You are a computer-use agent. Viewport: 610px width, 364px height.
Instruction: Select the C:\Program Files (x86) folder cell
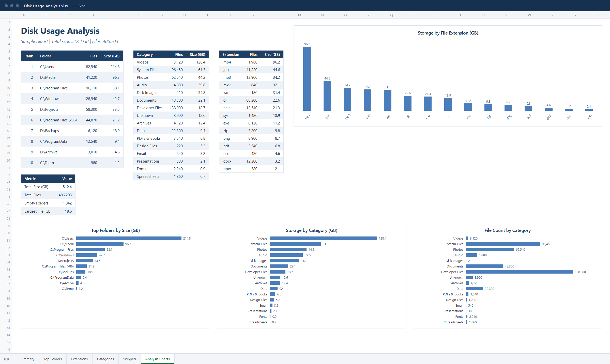tap(58, 120)
